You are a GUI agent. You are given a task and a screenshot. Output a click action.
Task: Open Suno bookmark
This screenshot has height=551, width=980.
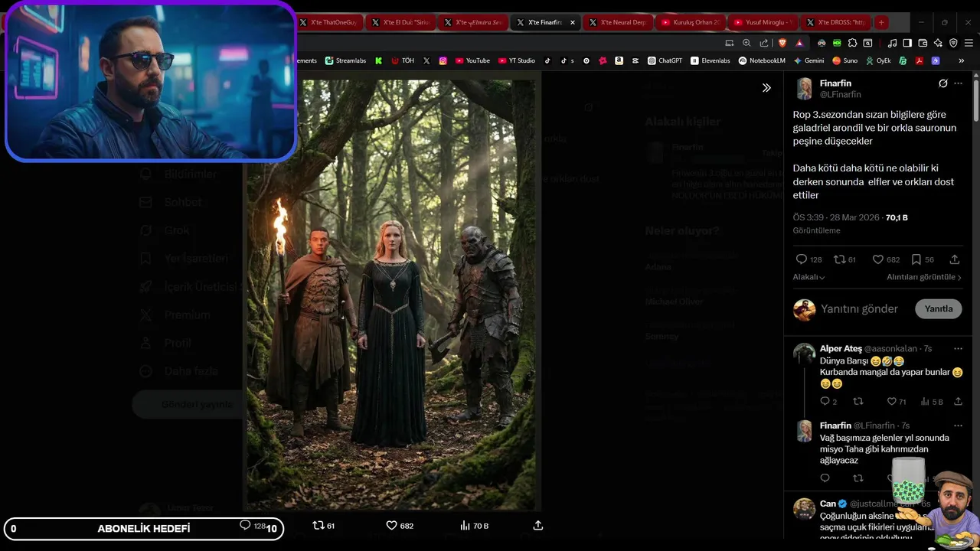tap(845, 60)
